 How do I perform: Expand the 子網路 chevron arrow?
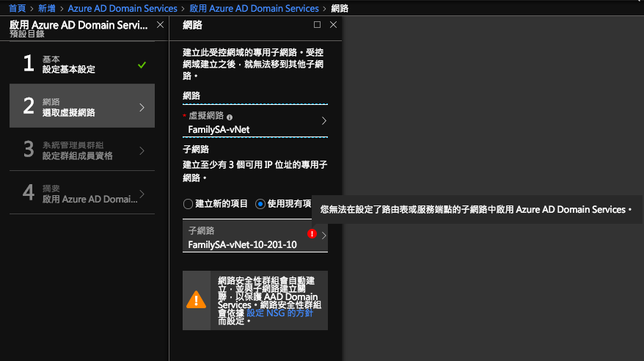[x=324, y=236]
